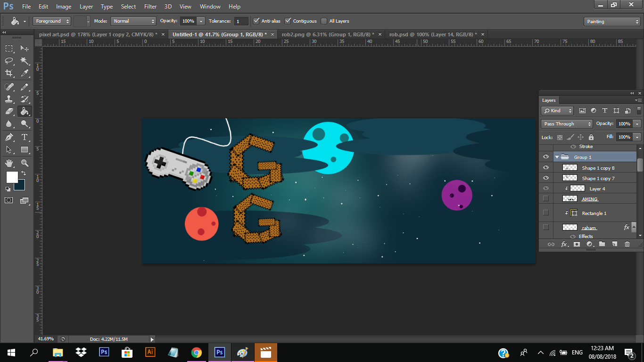Hide the Group 1 layer group

tap(546, 157)
